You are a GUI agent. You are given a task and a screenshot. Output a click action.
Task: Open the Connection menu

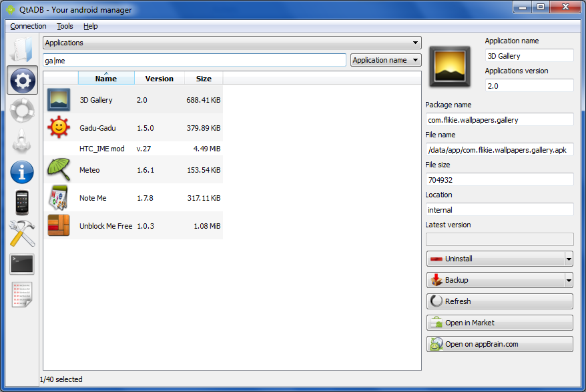29,26
